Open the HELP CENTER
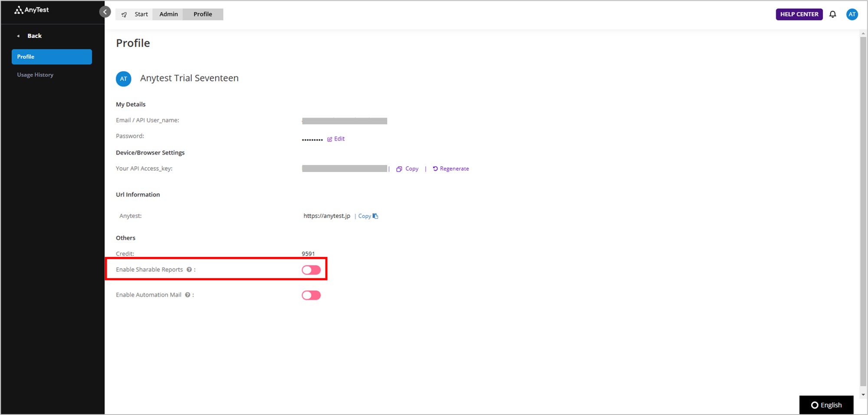 tap(799, 14)
